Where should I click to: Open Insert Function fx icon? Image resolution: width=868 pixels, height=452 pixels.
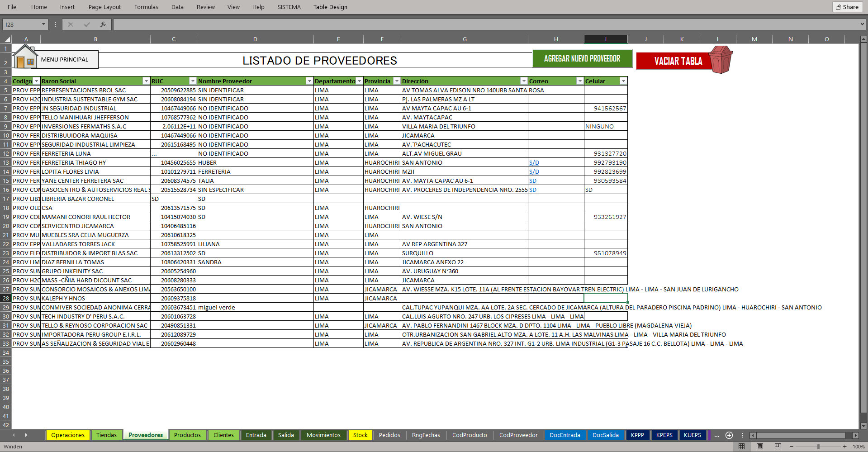[x=103, y=24]
